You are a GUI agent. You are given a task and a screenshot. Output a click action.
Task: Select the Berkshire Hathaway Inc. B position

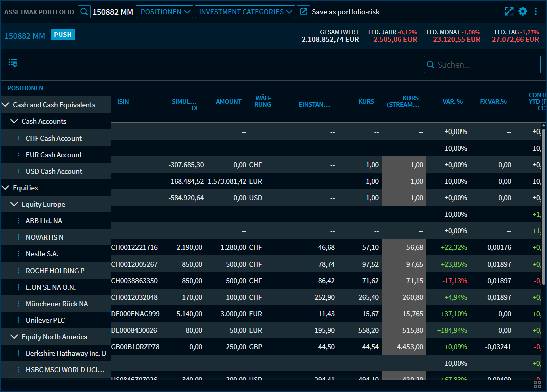(x=65, y=353)
